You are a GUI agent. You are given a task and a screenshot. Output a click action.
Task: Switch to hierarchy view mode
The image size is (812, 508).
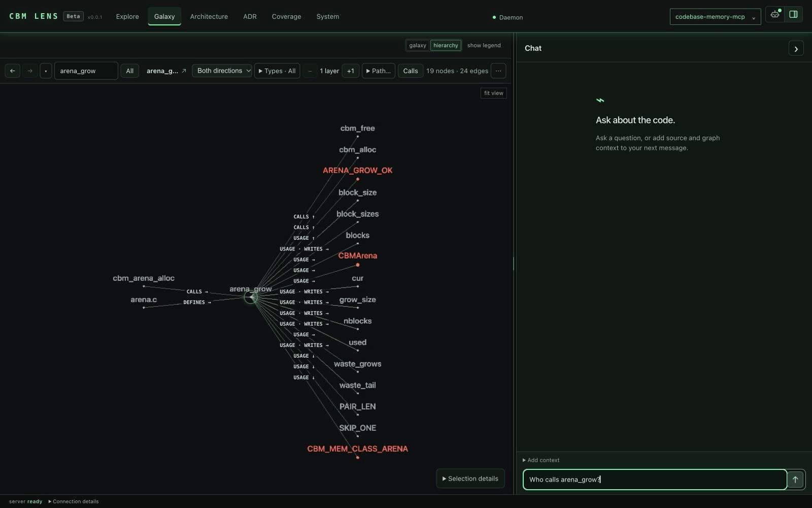446,45
